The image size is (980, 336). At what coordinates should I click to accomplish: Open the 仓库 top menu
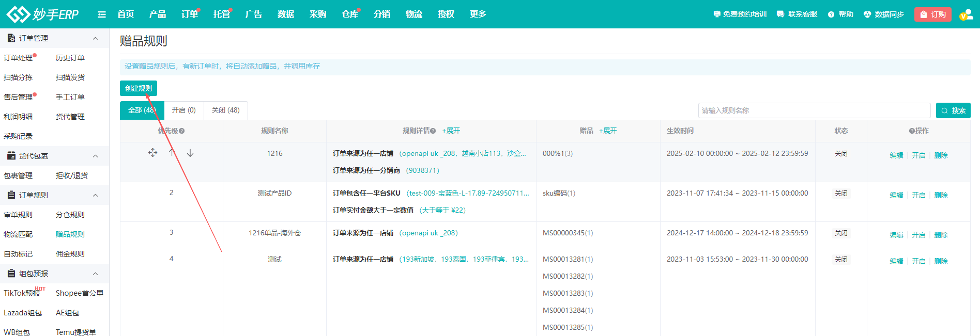pyautogui.click(x=350, y=14)
